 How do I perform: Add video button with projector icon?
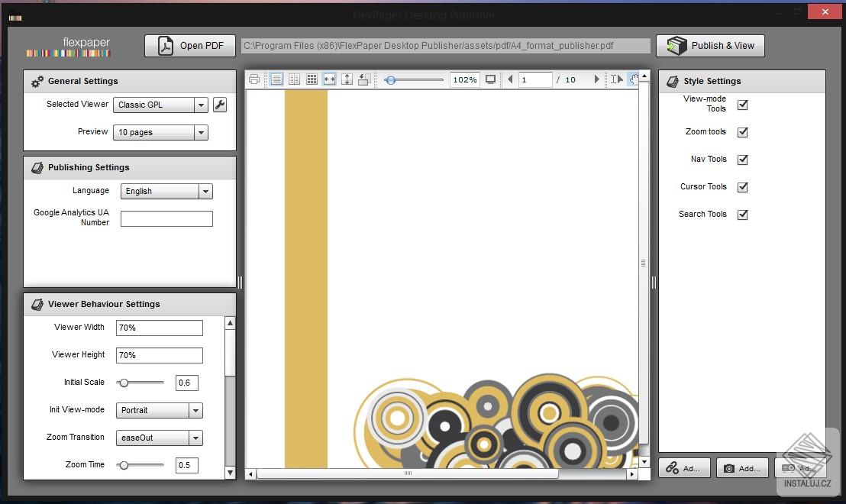pos(800,468)
